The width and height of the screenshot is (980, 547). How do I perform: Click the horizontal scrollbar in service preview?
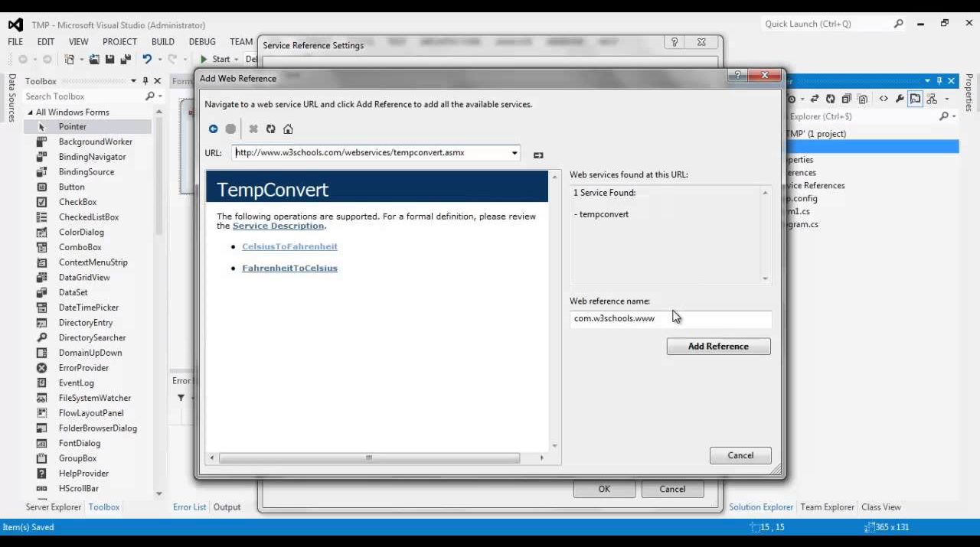pyautogui.click(x=369, y=458)
